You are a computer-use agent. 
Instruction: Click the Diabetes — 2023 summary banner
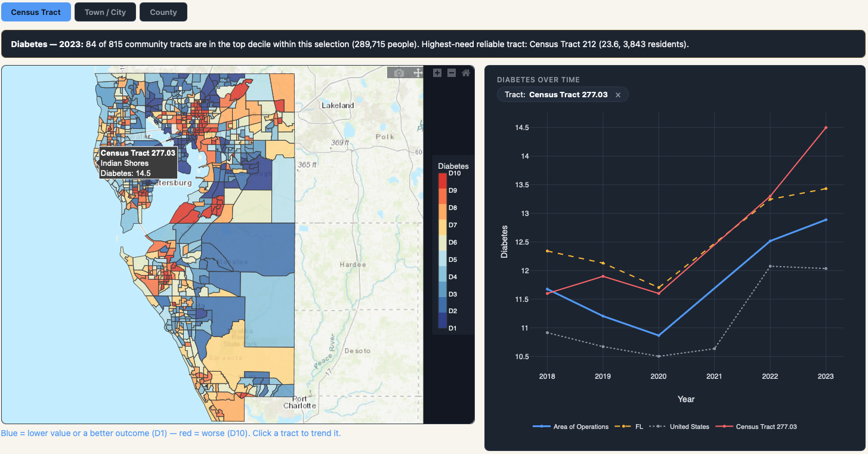pyautogui.click(x=433, y=44)
